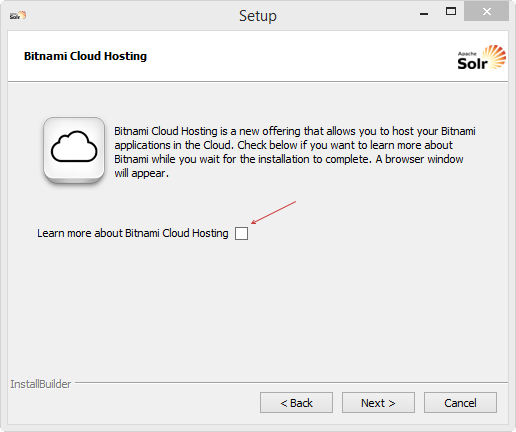This screenshot has width=516, height=432.
Task: Click the "Setup" window title text
Action: [258, 16]
